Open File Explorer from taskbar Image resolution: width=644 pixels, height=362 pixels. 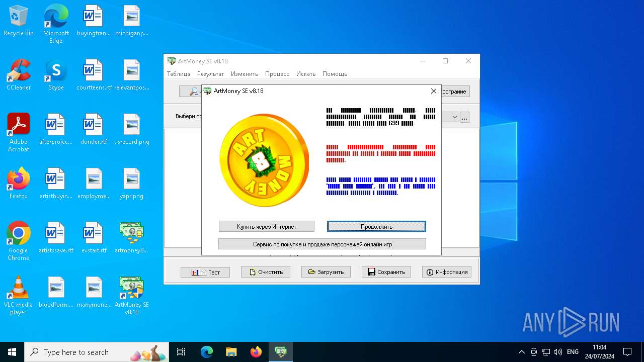tap(231, 352)
